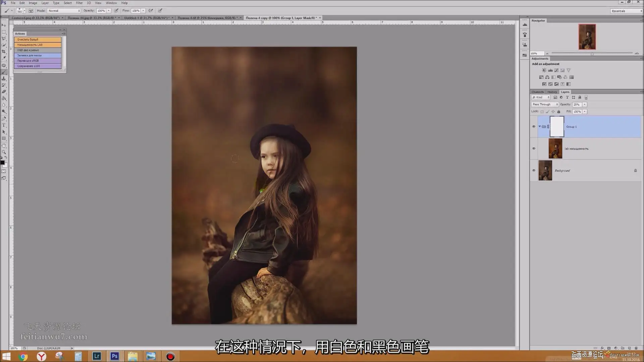Open the brush Mode Normal dropdown
Screen dimensions: 644x362
tap(64, 11)
